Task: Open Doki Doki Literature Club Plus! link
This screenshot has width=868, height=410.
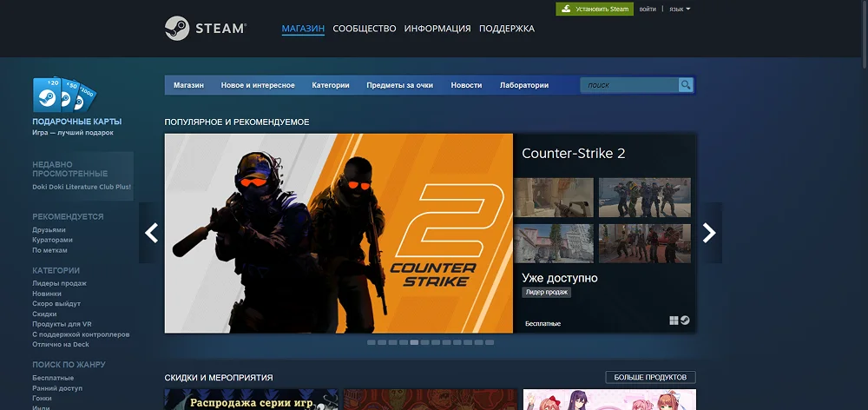Action: click(x=82, y=187)
